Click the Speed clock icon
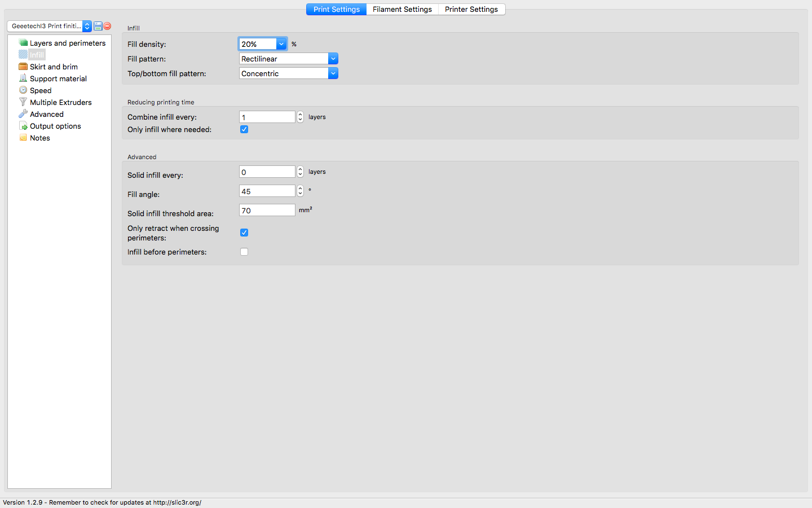Screen dimensions: 812x508 (23, 90)
